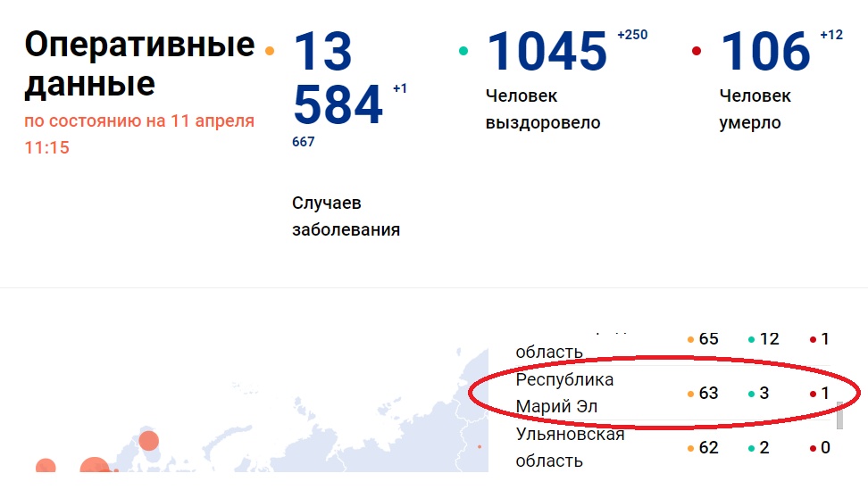Click the Случаев заболевания label
The height and width of the screenshot is (490, 868).
click(346, 216)
